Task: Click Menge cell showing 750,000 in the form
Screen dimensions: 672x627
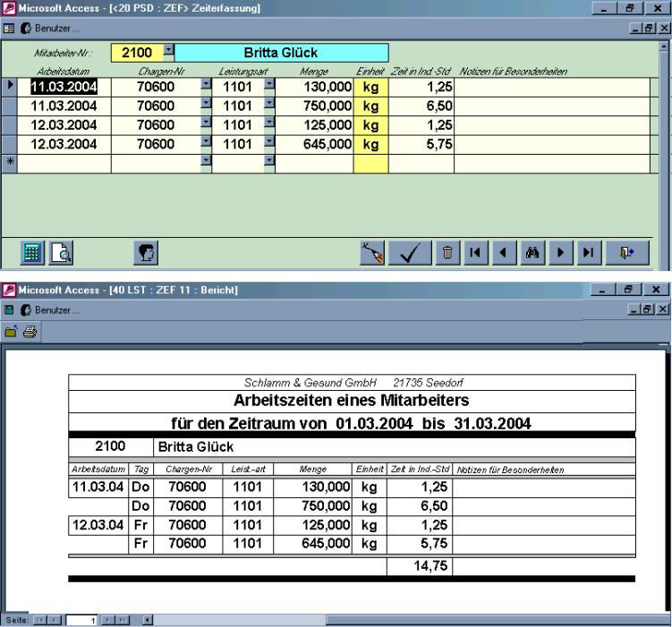Action: pos(313,106)
